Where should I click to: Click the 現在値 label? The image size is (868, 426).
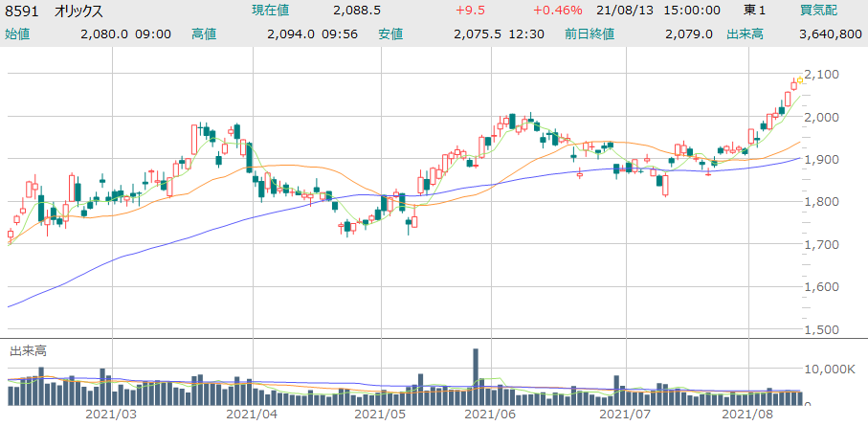271,11
